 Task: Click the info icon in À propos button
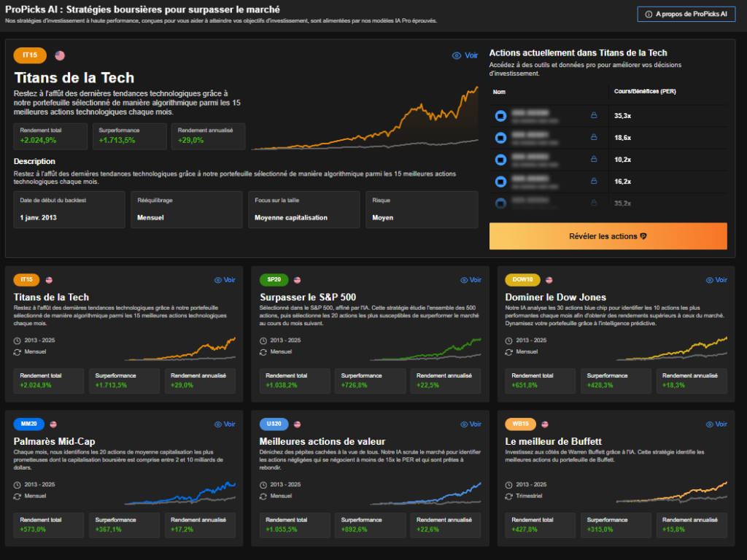click(x=649, y=14)
